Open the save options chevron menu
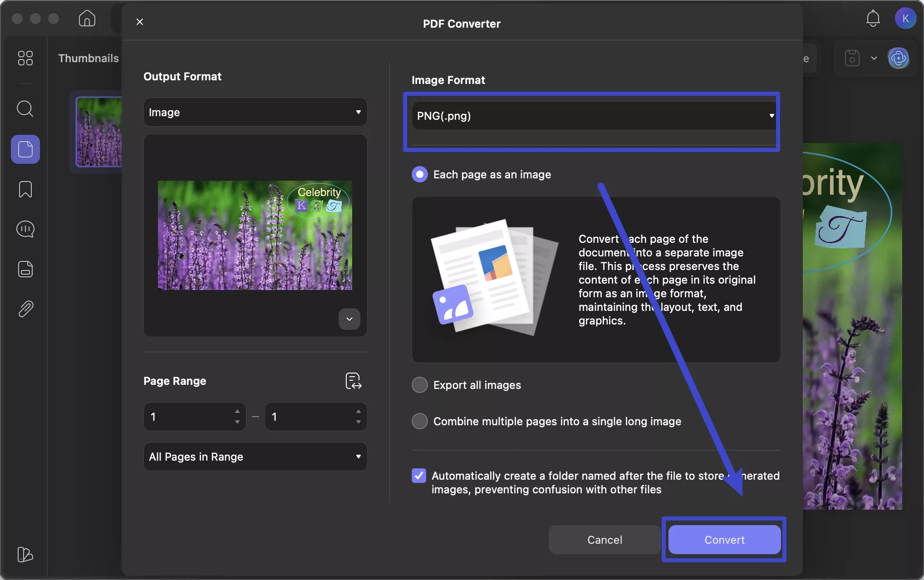 [x=874, y=58]
